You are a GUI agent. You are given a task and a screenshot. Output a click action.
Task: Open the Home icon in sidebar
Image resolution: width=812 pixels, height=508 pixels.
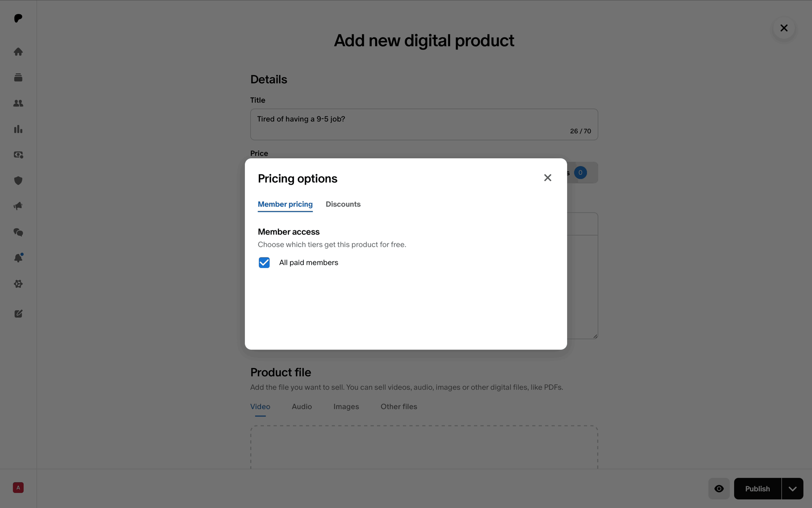click(18, 52)
